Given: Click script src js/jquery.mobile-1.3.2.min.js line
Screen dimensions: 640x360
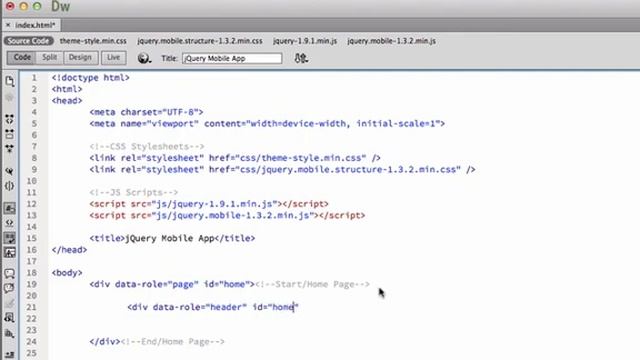Looking at the screenshot, I should (227, 215).
